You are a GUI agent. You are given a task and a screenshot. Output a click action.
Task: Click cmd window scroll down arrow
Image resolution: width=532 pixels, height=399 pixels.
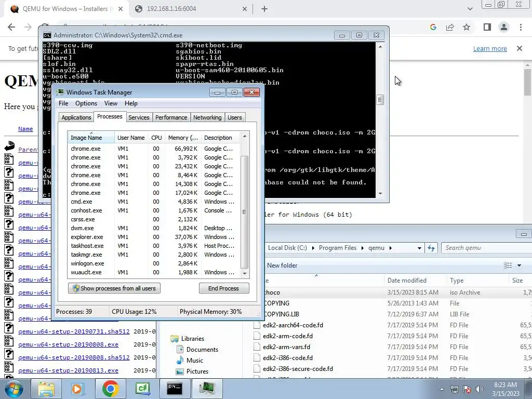[x=380, y=193]
